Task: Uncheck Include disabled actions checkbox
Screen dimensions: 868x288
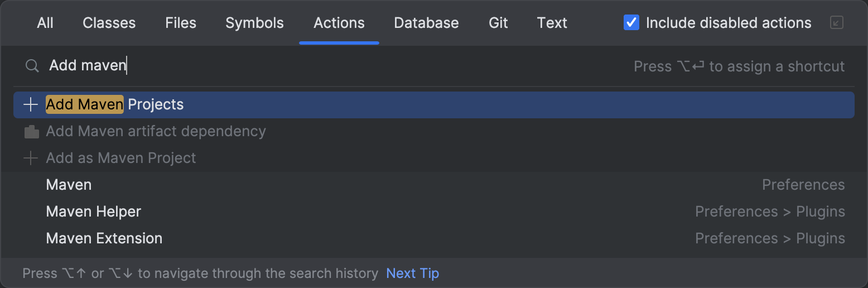Action: pos(631,23)
